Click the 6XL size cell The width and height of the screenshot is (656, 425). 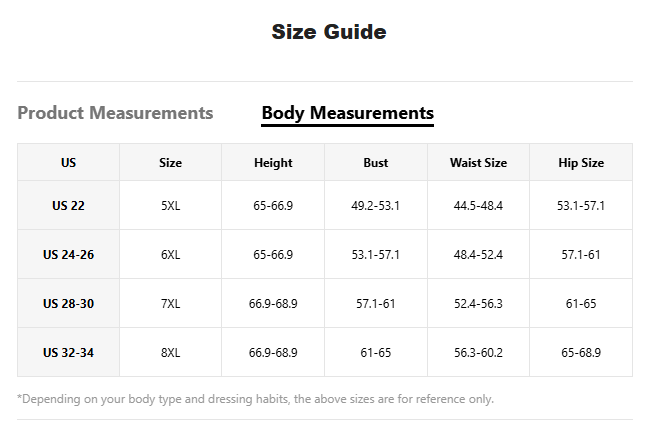[x=170, y=255]
